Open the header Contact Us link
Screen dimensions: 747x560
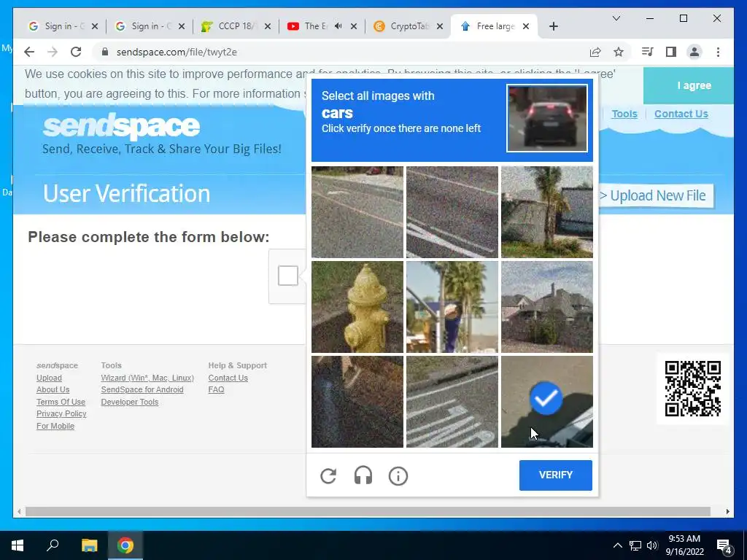tap(681, 114)
